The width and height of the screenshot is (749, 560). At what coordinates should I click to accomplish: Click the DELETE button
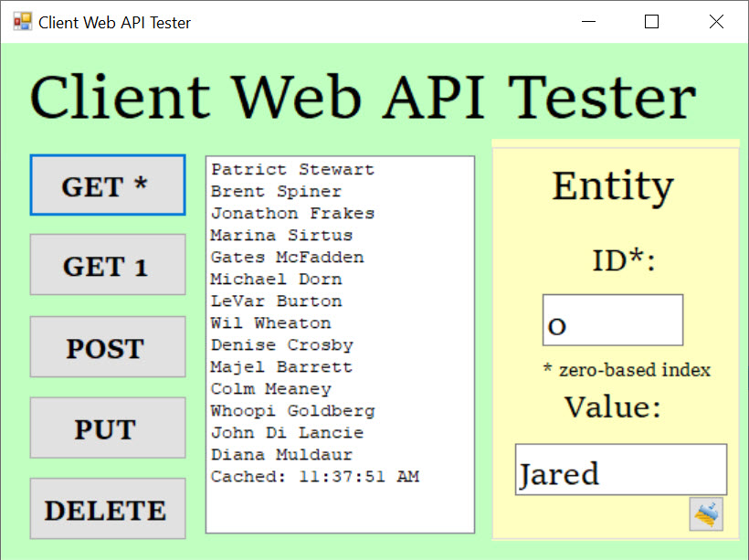coord(108,509)
